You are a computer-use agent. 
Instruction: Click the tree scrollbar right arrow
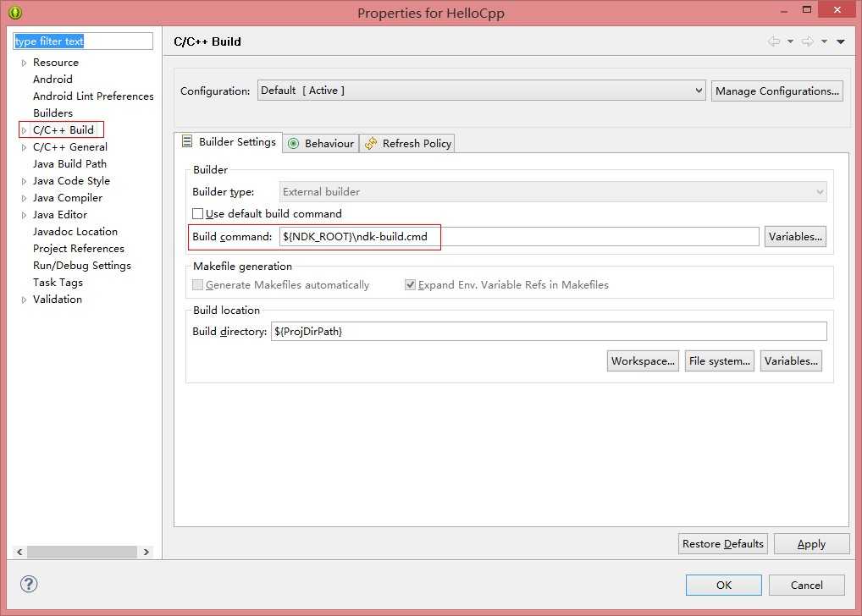[x=146, y=552]
